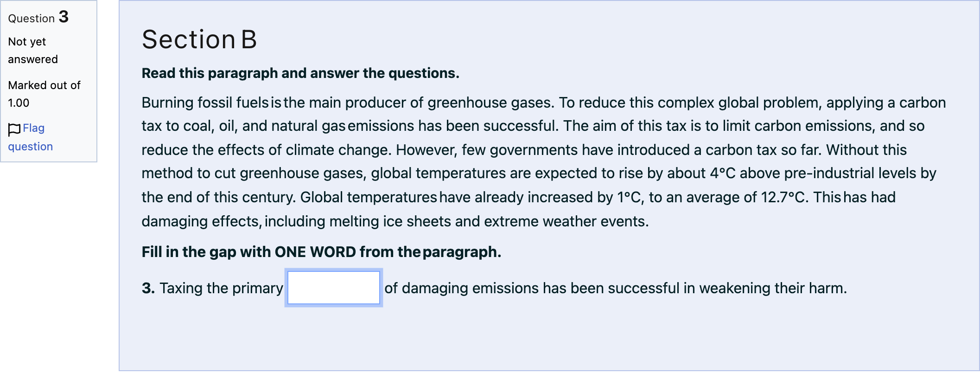Click 'Burning fossil fuels' at paragraph start
This screenshot has height=386, width=980.
click(205, 103)
